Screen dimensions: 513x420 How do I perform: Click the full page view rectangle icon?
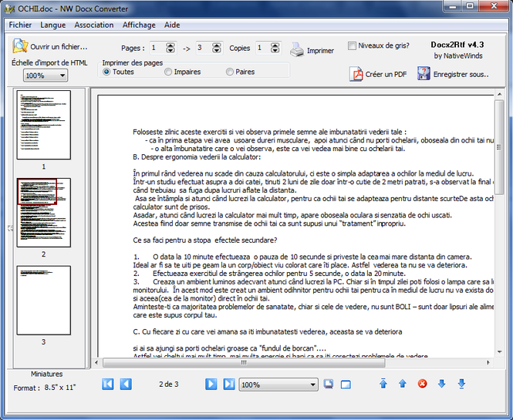pyautogui.click(x=346, y=385)
